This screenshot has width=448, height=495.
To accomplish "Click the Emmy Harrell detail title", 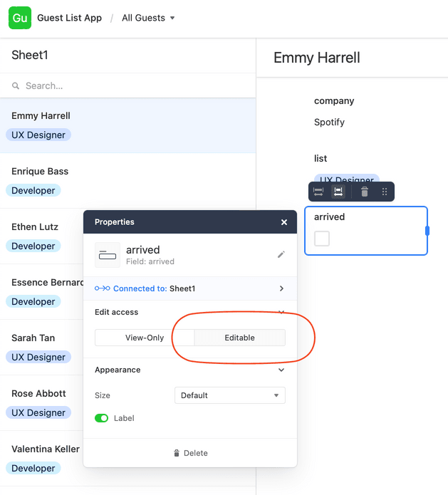I will pos(317,58).
